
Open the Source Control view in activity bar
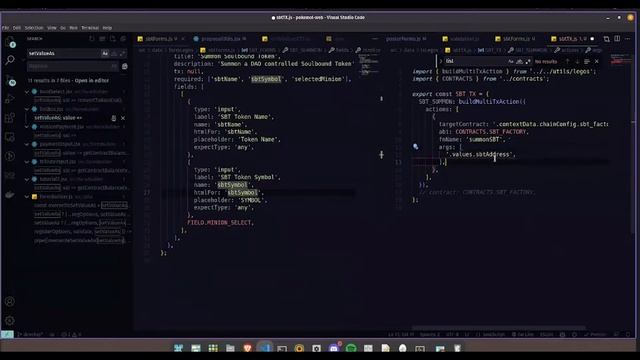pos(10,80)
